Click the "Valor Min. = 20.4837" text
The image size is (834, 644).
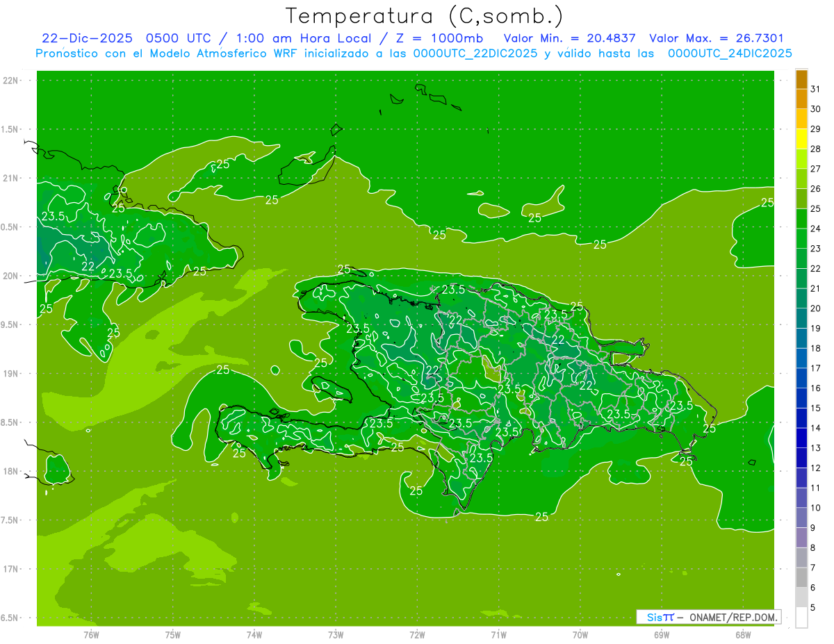(x=570, y=38)
